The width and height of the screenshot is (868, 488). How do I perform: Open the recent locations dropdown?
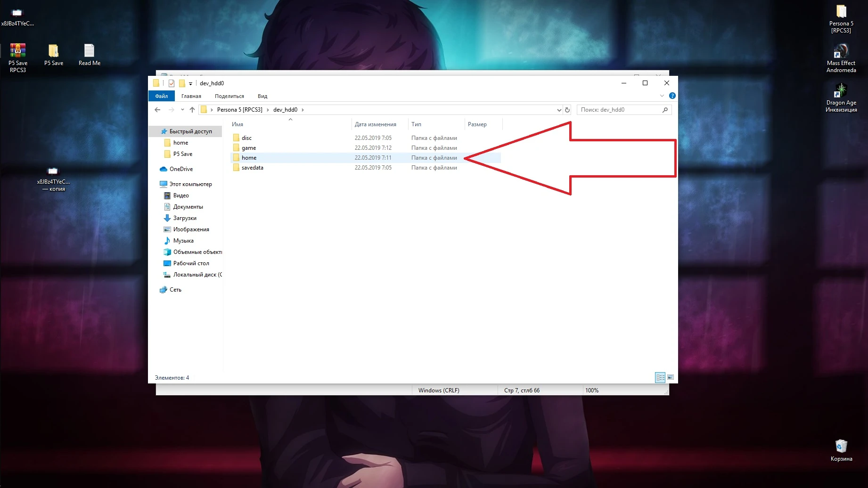[182, 110]
